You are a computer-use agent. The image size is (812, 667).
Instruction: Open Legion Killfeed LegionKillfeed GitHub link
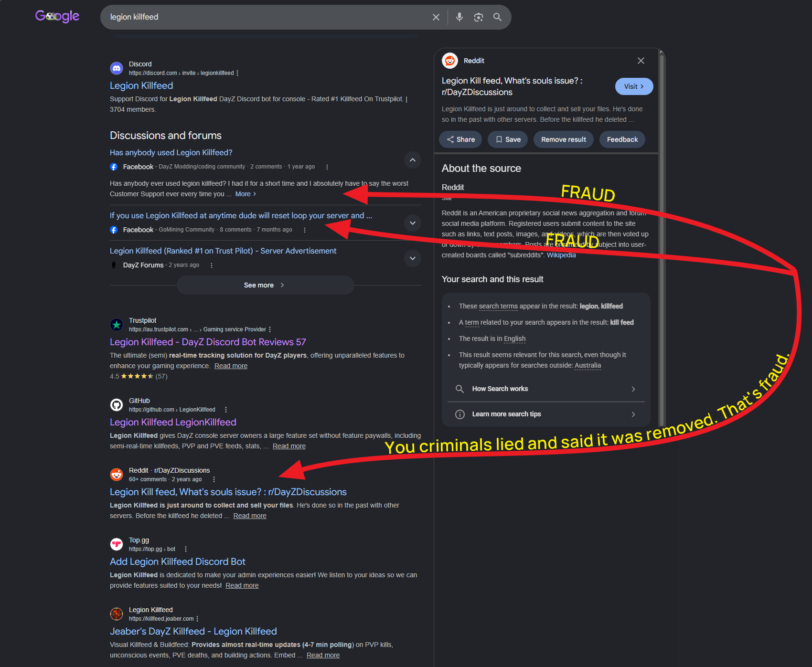tap(173, 422)
